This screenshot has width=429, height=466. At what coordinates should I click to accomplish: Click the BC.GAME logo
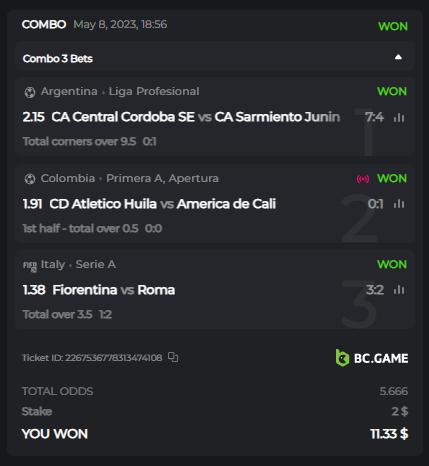pyautogui.click(x=372, y=358)
